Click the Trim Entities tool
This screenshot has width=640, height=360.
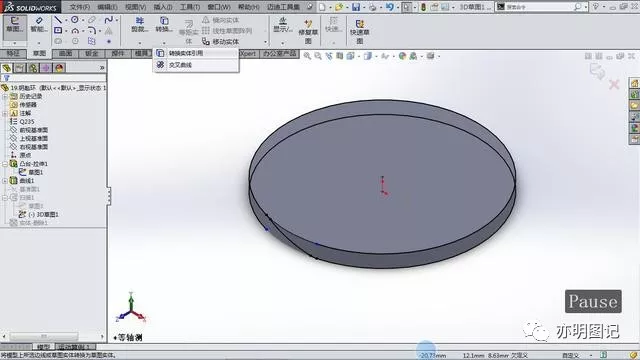tap(140, 24)
